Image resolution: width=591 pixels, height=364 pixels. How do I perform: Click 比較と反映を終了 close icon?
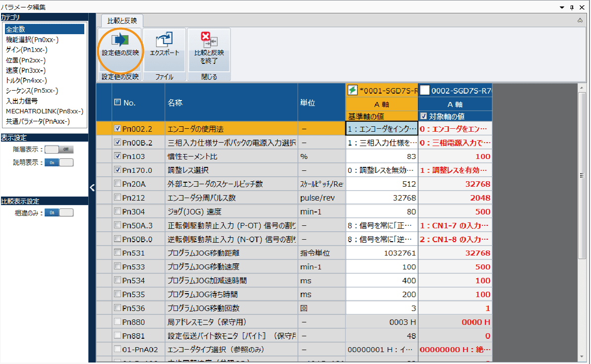click(x=209, y=41)
